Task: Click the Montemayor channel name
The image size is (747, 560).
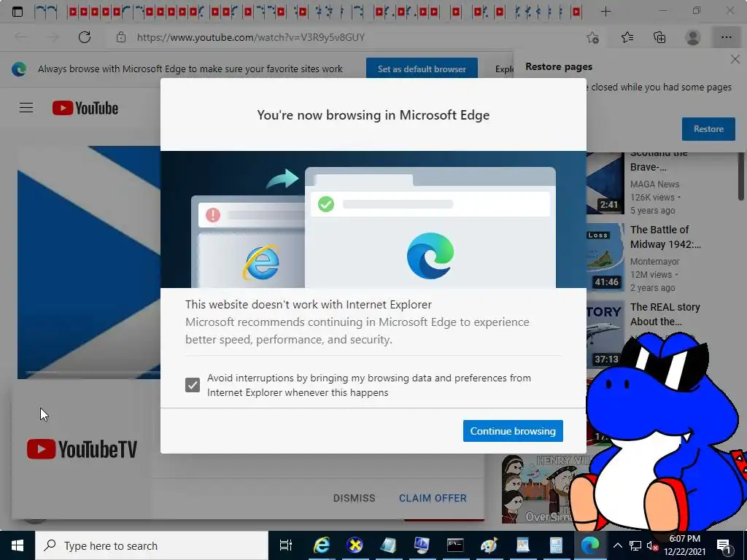Action: (654, 262)
